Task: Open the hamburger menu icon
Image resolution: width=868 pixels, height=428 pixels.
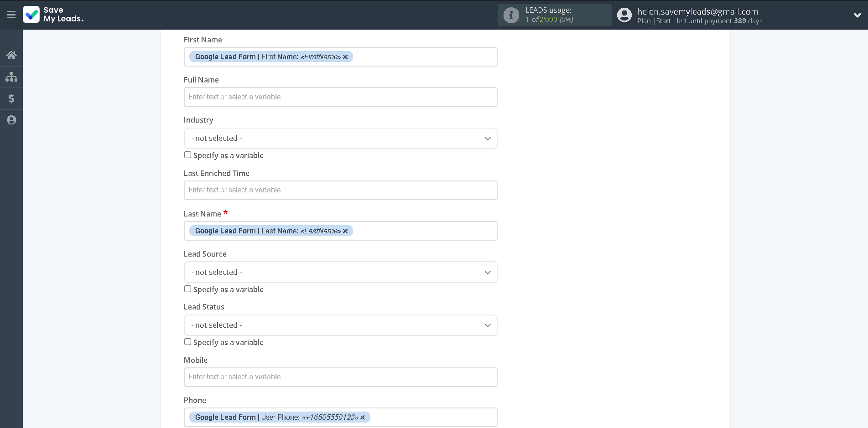Action: (11, 15)
